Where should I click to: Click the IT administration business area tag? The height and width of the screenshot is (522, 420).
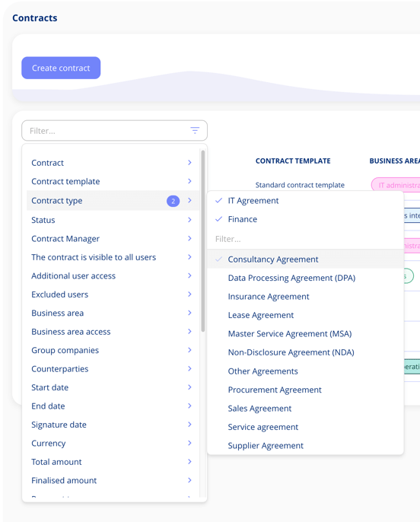396,185
